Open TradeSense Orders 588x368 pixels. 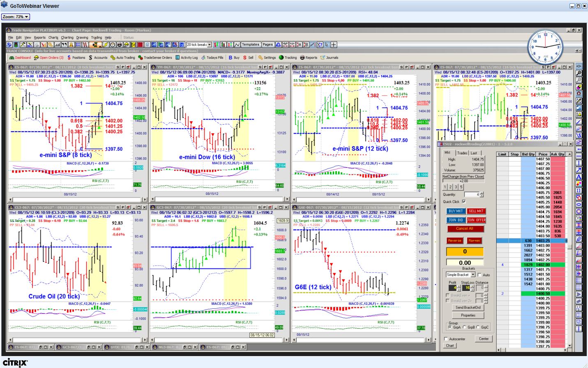pos(155,58)
